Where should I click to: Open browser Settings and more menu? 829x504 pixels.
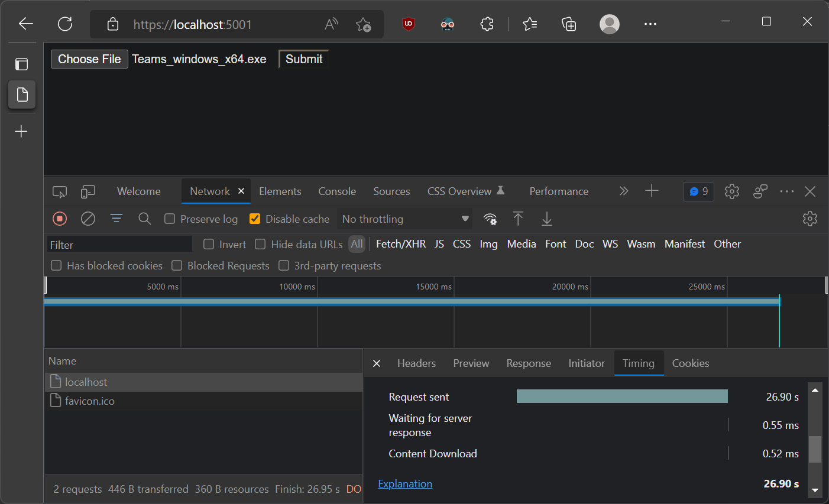[x=650, y=24]
